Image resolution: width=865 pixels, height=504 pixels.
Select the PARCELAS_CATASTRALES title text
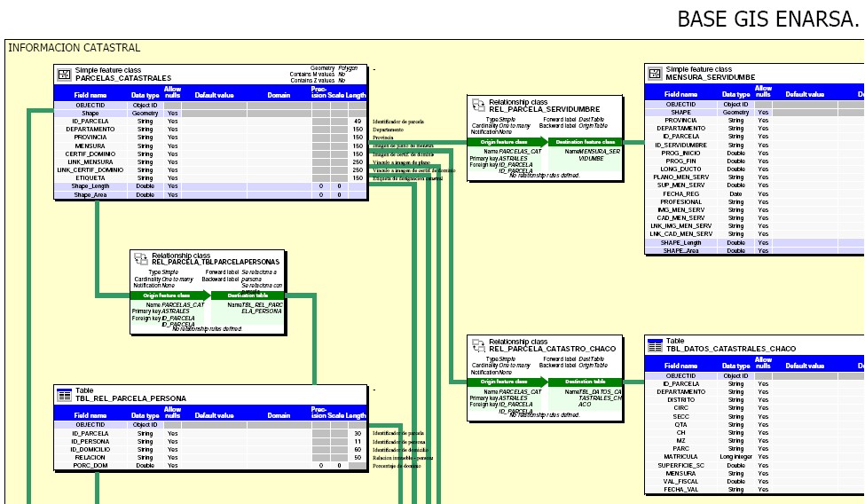pos(123,78)
